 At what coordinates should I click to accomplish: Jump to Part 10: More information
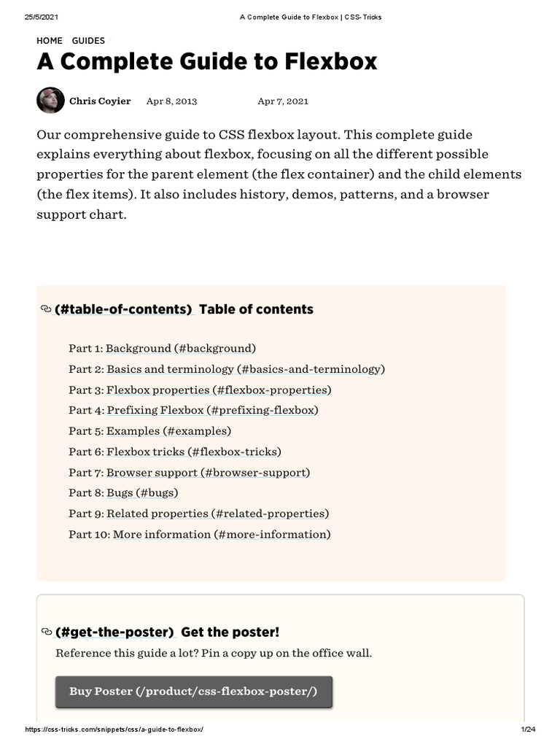200,535
